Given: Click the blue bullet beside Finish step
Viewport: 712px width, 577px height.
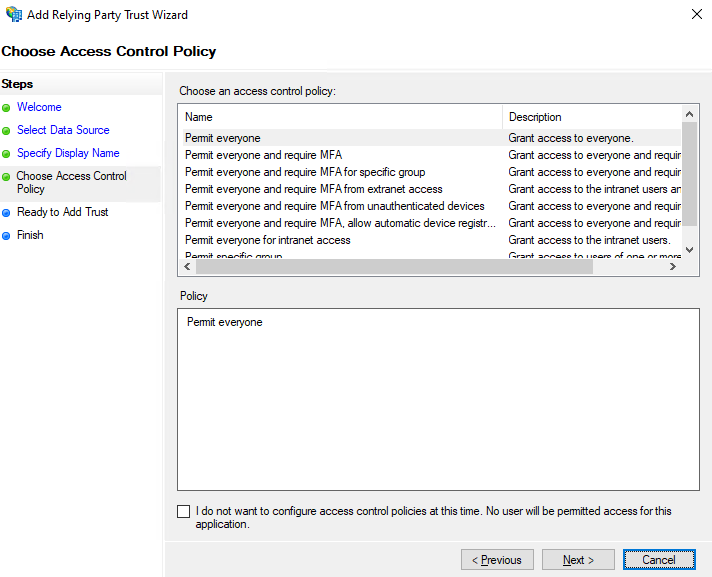Looking at the screenshot, I should (6, 235).
